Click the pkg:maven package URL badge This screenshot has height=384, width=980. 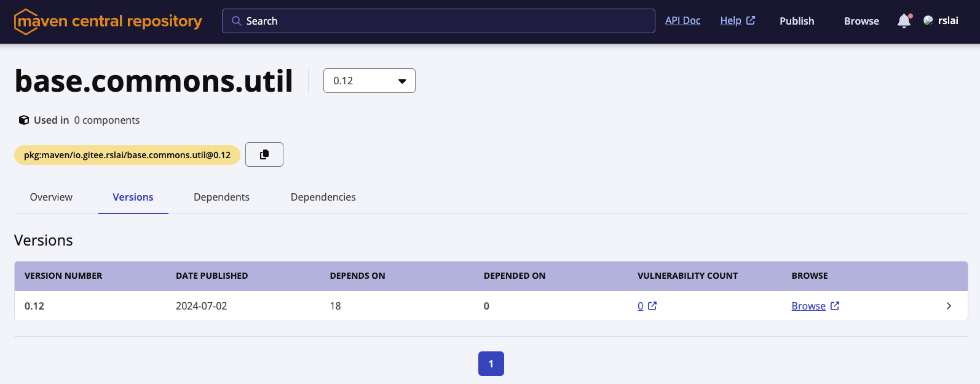tap(127, 155)
